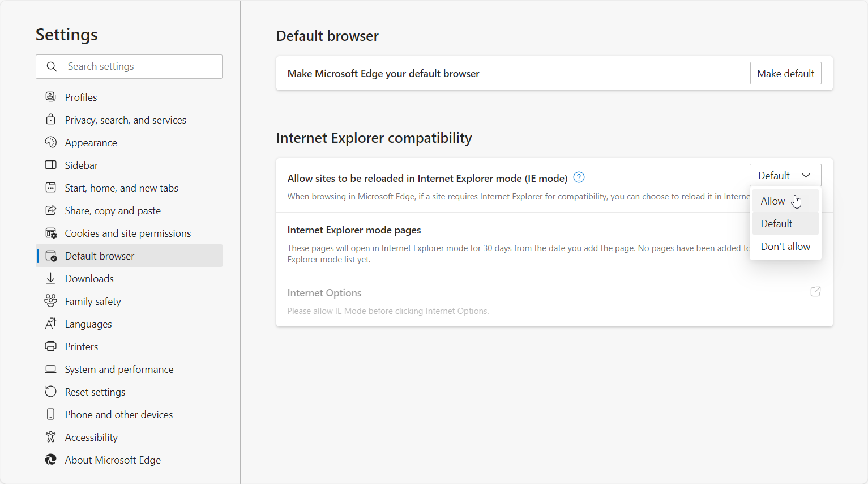Click the Internet Options external link icon
The image size is (868, 484).
point(815,292)
